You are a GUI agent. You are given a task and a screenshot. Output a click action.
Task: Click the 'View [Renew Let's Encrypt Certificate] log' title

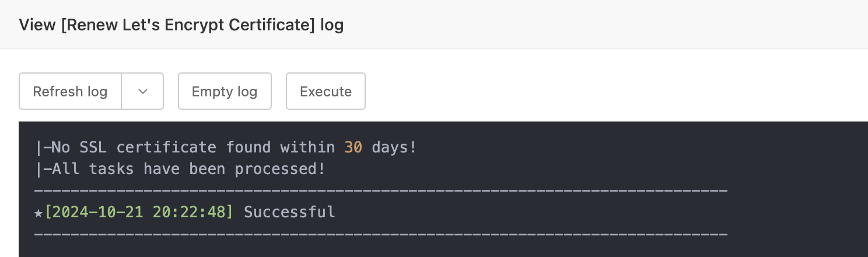(x=181, y=25)
